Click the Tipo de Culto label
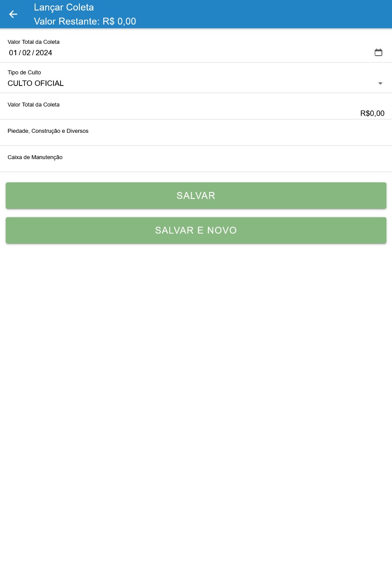This screenshot has height=561, width=392. pos(24,72)
